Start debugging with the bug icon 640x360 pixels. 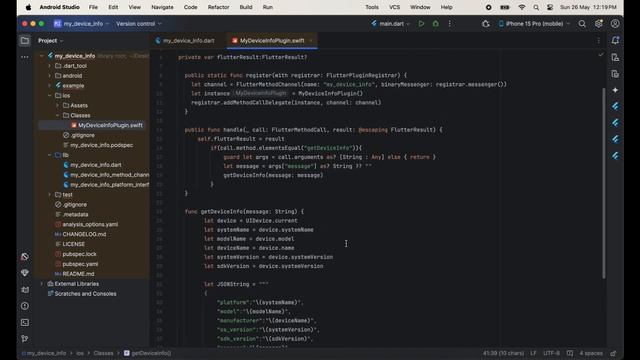pos(436,24)
